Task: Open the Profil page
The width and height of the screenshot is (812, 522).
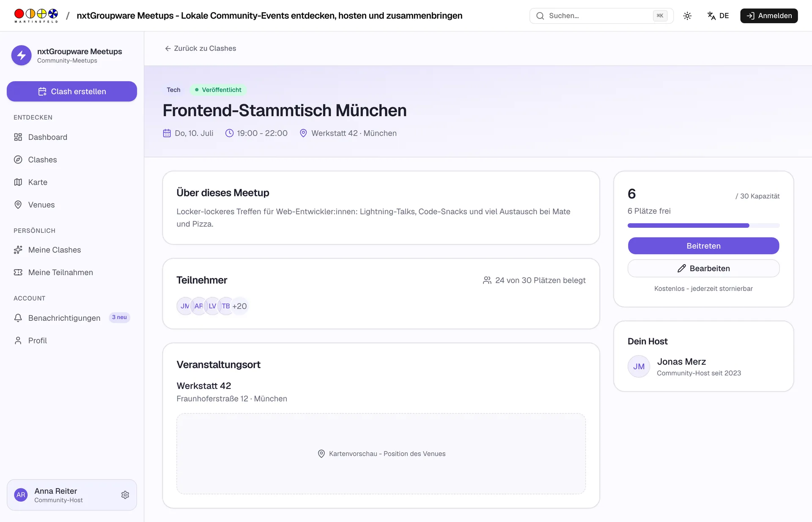Action: (x=72, y=340)
